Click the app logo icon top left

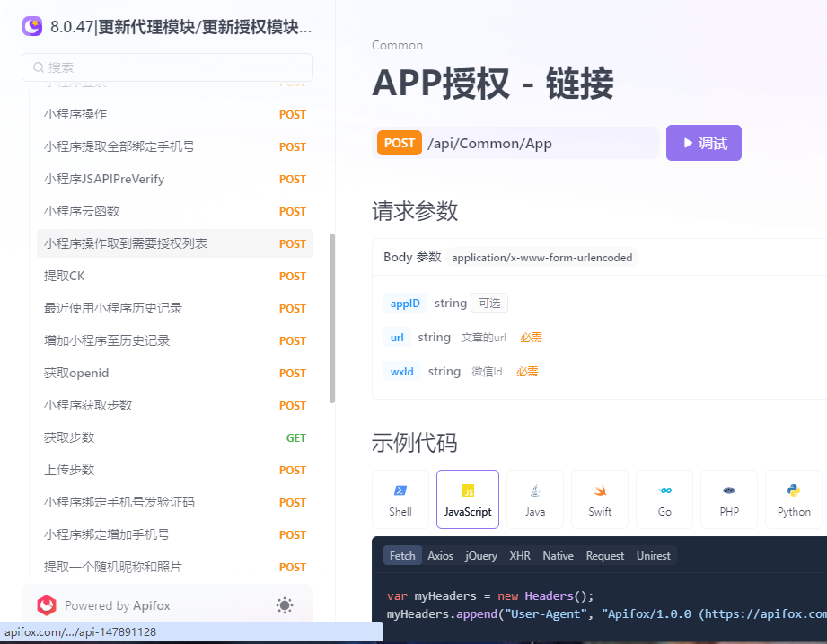coord(32,25)
